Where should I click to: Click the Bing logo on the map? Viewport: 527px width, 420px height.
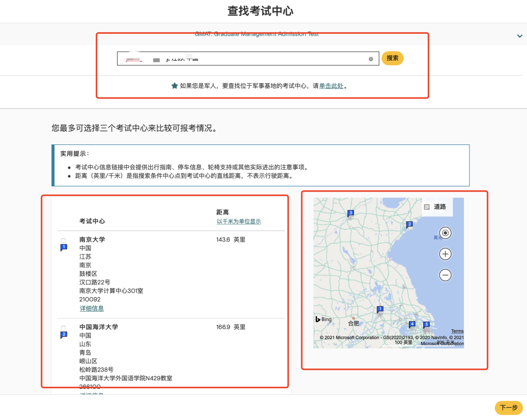[324, 320]
